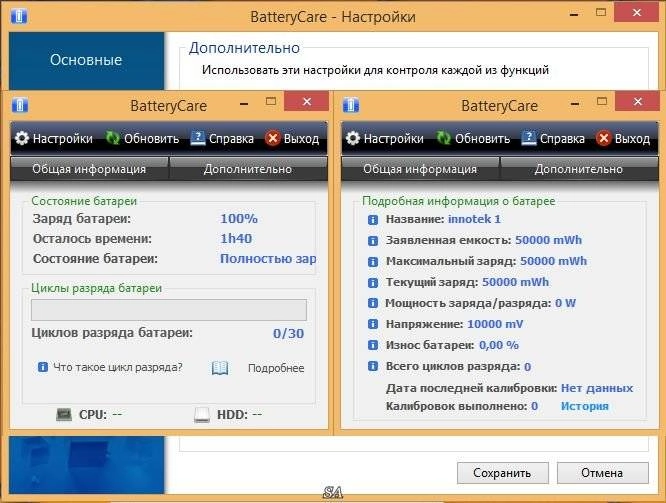Click red exit icon in right BatteryCare window
666x503 pixels.
[x=604, y=138]
